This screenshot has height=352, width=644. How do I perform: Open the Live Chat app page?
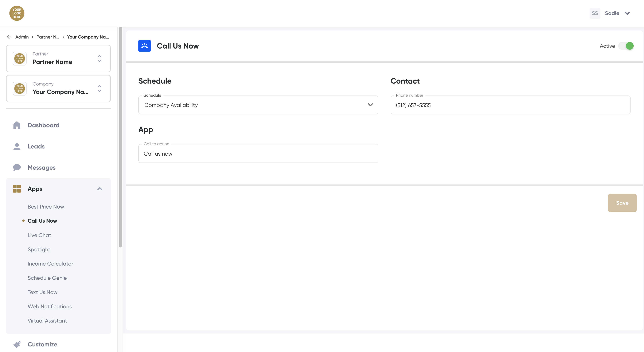coord(39,235)
